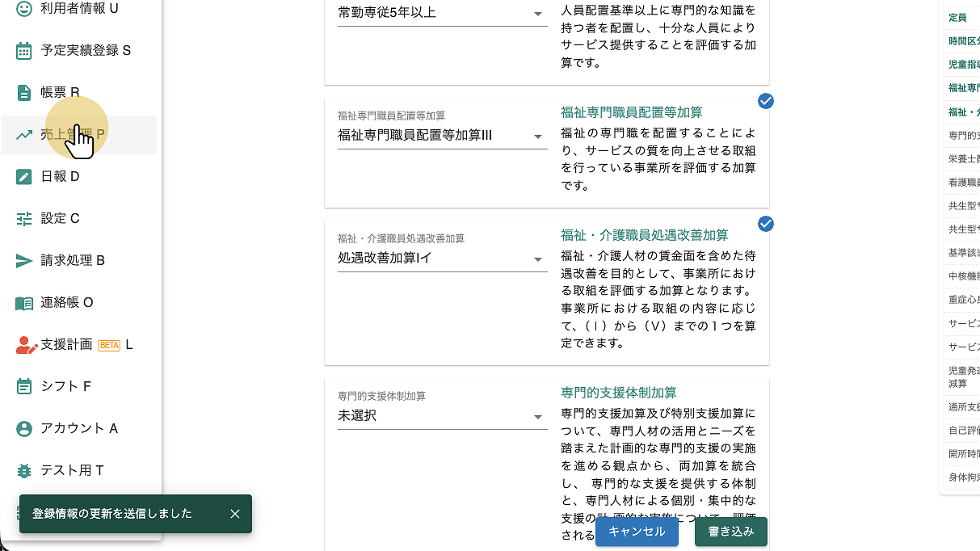This screenshot has height=551, width=980.
Task: Click the bug icon for テスト用
Action: tap(24, 470)
